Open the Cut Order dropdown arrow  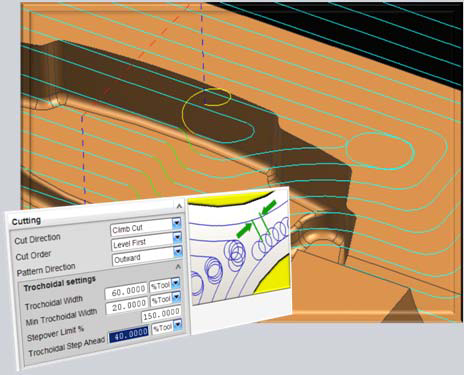(177, 237)
